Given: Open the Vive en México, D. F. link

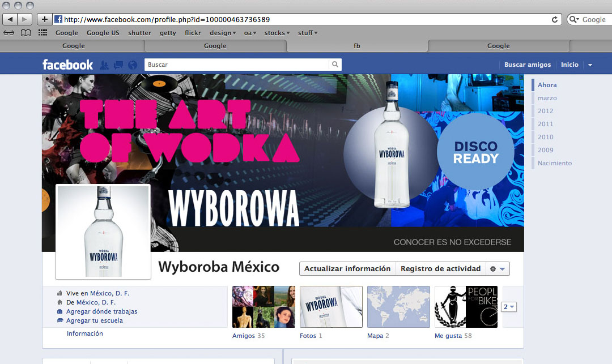Looking at the screenshot, I should pos(110,293).
